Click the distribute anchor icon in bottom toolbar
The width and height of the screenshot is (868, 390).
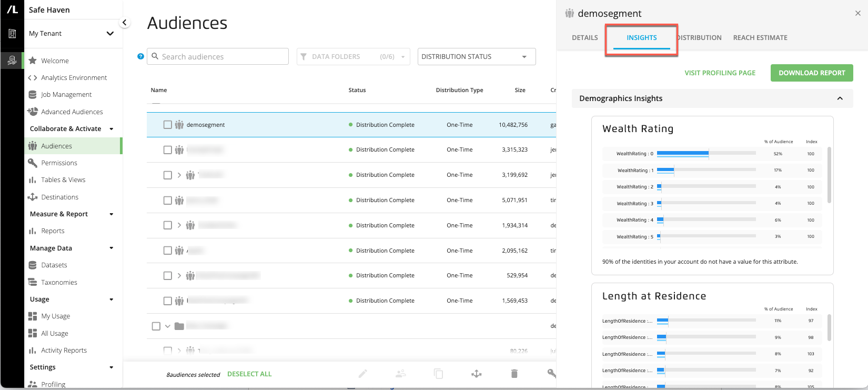point(477,374)
